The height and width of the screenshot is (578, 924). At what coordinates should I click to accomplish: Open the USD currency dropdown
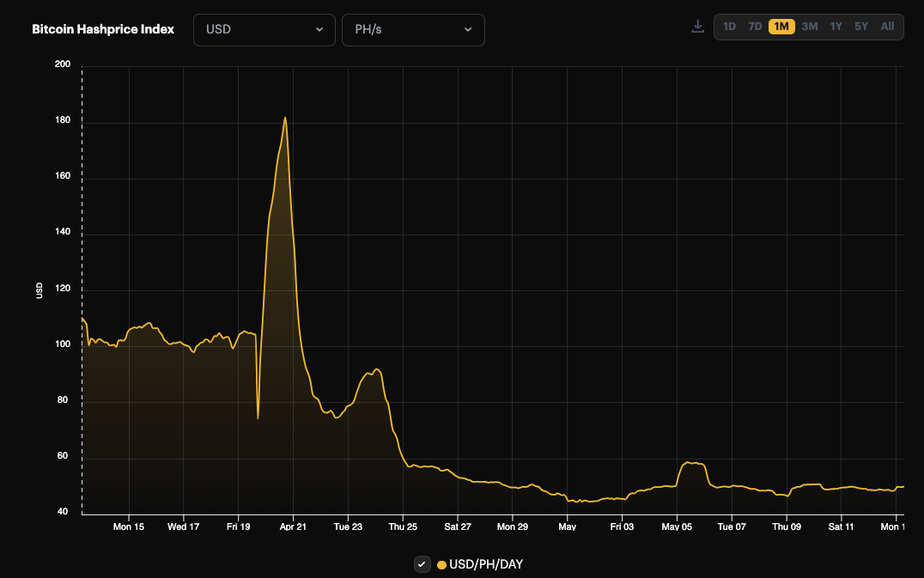[264, 28]
